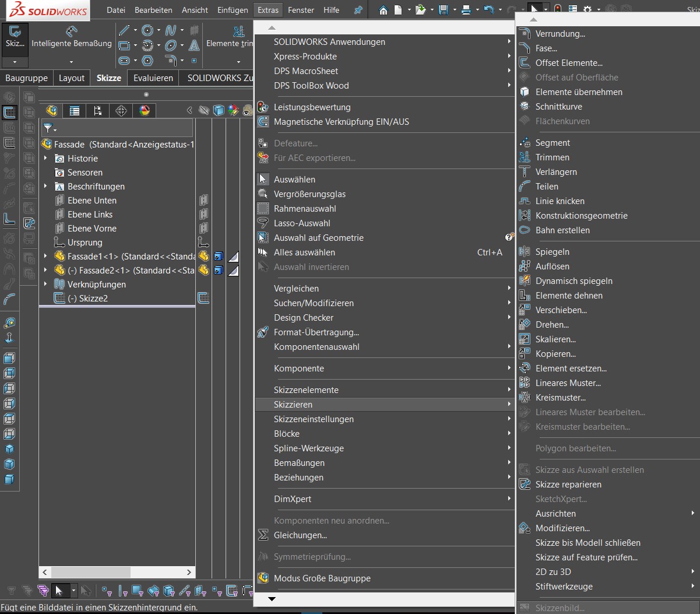
Task: Click Skizze bis Modell schließen
Action: click(x=588, y=543)
